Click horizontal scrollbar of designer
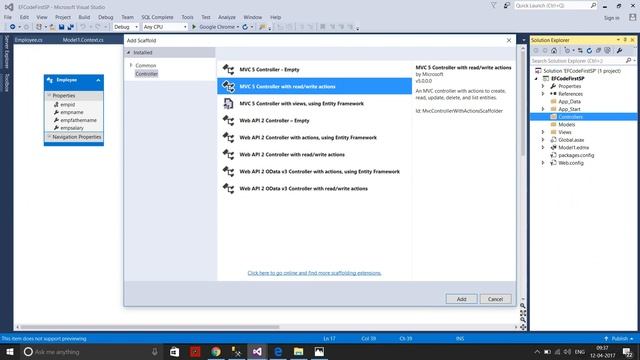 coord(150,327)
